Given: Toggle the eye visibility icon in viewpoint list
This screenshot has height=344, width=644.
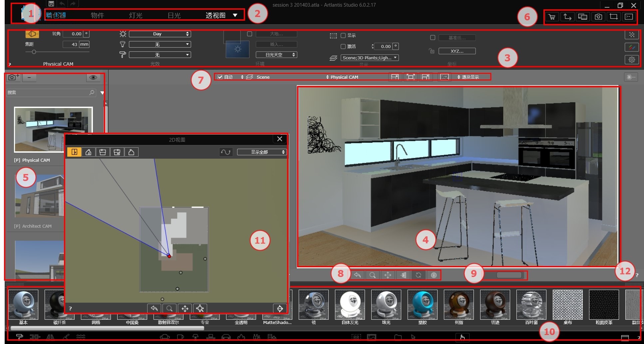Looking at the screenshot, I should 93,77.
